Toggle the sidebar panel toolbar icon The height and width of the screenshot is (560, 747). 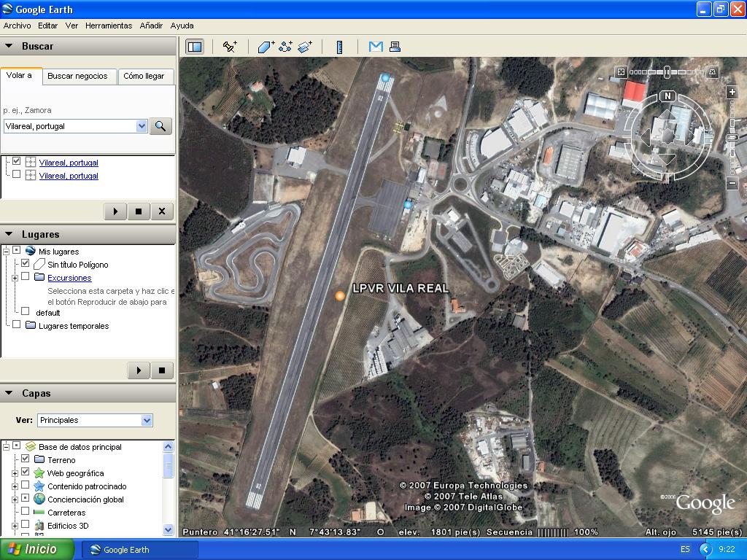(x=194, y=47)
